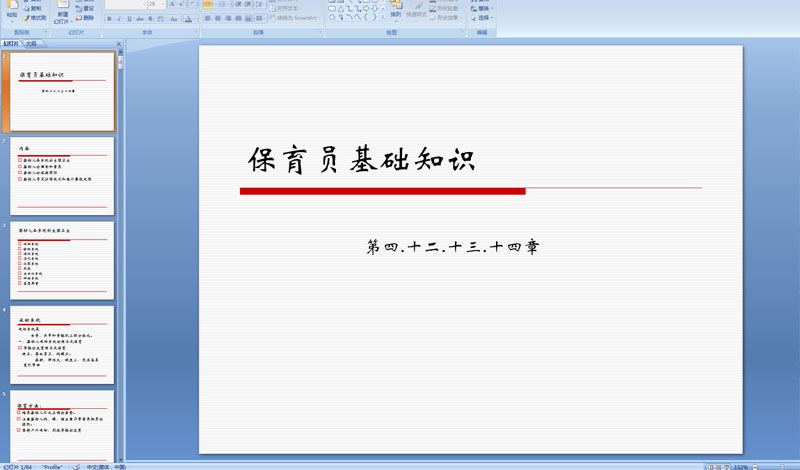Toggle strikethrough (abc) formatting

tap(140, 19)
